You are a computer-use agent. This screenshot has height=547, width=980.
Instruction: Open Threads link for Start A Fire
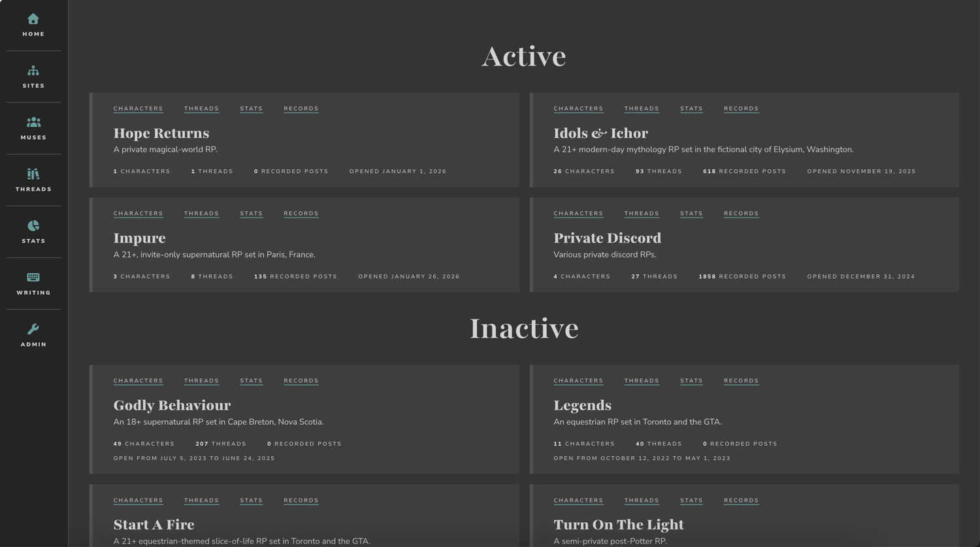201,501
